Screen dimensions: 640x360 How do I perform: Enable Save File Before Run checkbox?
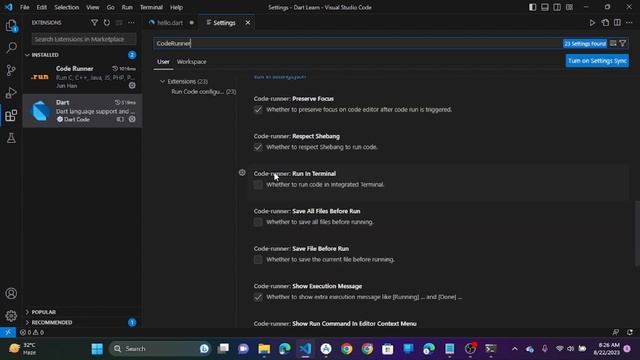click(x=258, y=260)
